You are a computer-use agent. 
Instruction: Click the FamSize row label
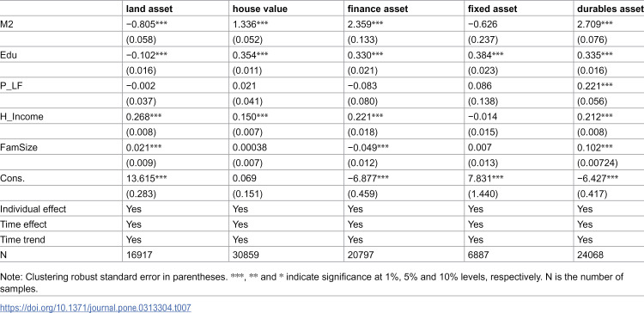(19, 147)
